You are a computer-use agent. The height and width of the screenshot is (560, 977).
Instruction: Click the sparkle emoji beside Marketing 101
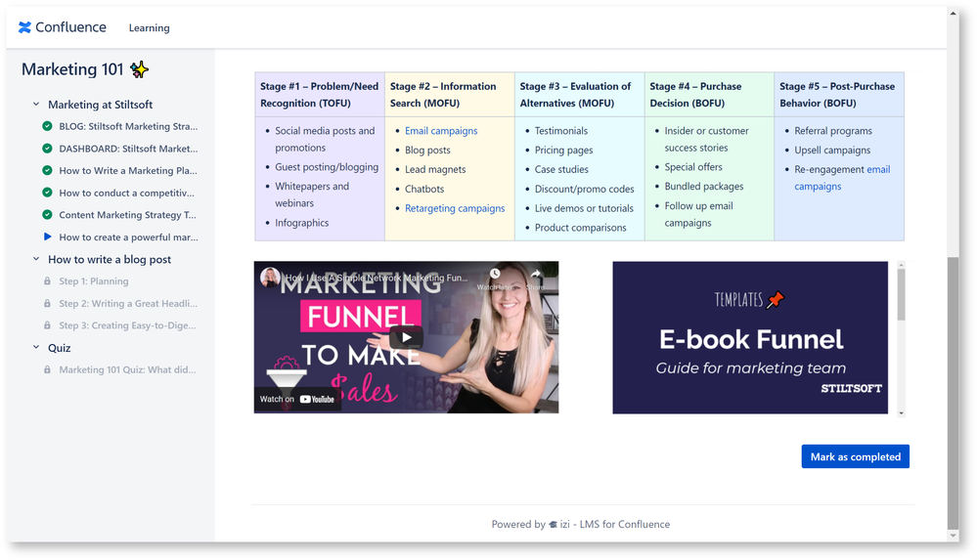pos(140,69)
